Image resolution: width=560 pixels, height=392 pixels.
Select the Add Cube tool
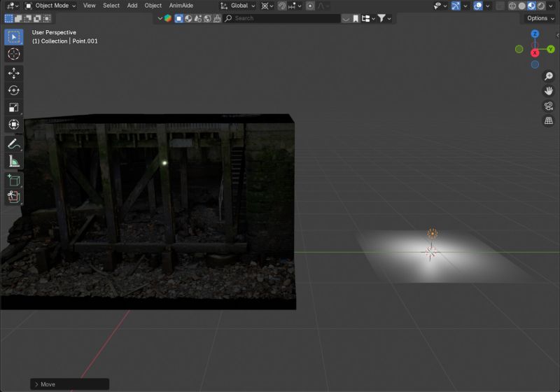(x=13, y=181)
